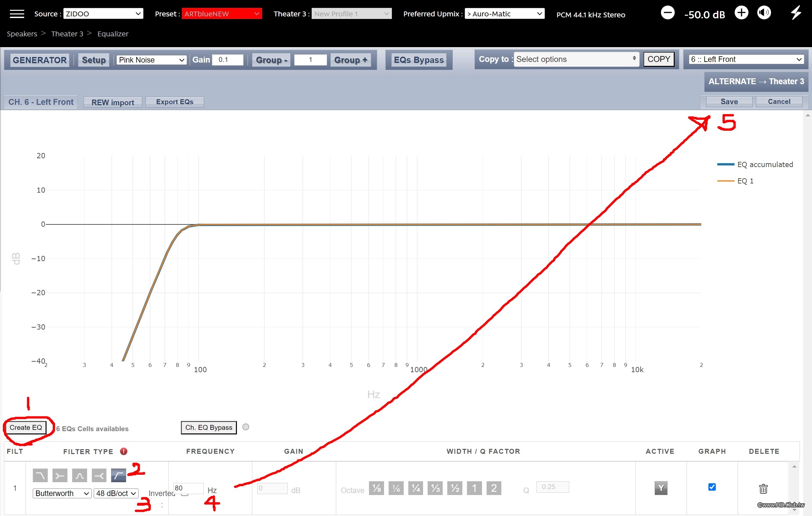
Task: Toggle EQ accumulated trace in legend
Action: click(x=755, y=164)
